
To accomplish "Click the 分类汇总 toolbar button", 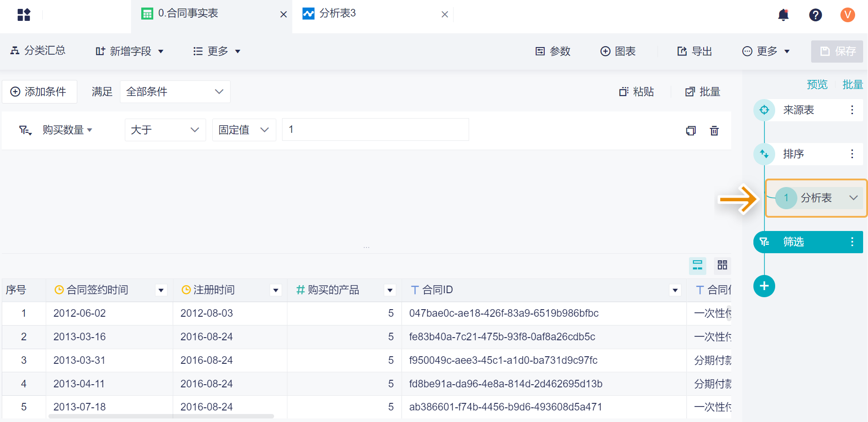I will 38,51.
